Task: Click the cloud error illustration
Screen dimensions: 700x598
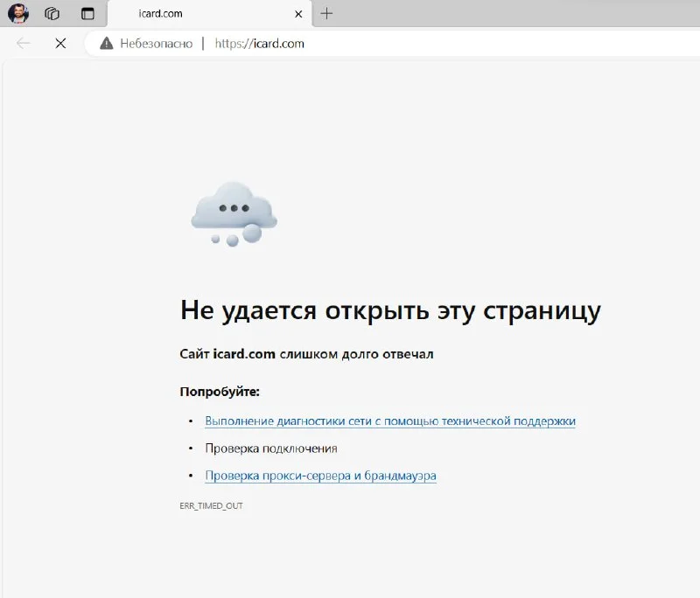Action: pyautogui.click(x=234, y=213)
